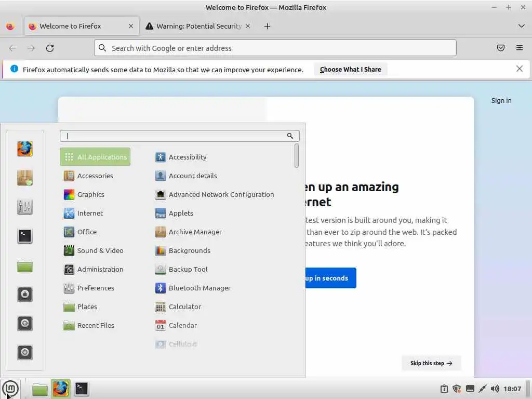
Task: Close the Warning: Potential Security tab
Action: pyautogui.click(x=248, y=26)
